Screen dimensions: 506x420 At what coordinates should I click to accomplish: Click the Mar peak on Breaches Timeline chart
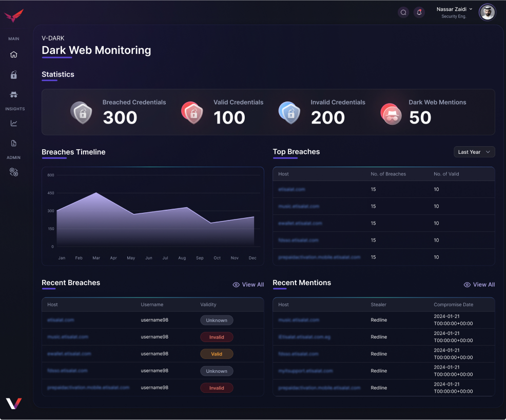pyautogui.click(x=96, y=193)
